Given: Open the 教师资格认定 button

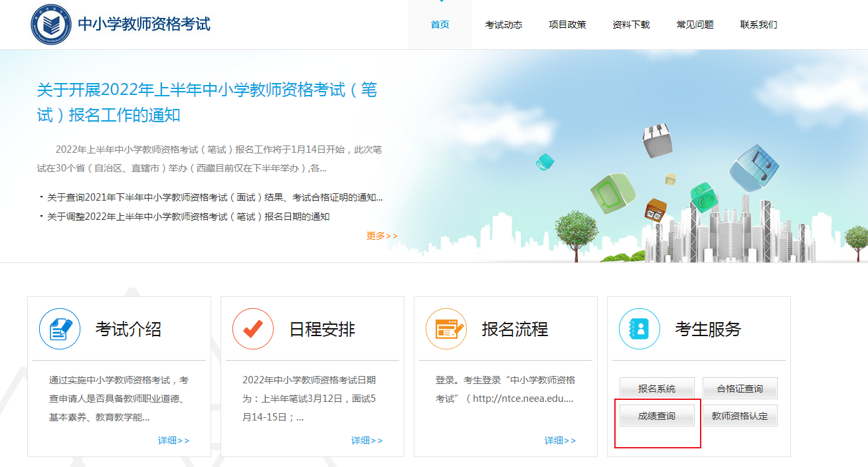Looking at the screenshot, I should (x=740, y=416).
